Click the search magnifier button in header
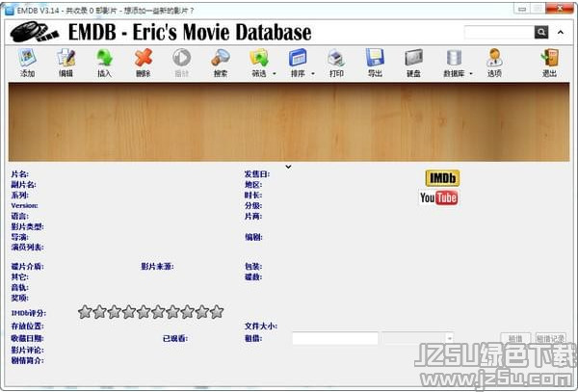This screenshot has height=392, width=578. [541, 32]
